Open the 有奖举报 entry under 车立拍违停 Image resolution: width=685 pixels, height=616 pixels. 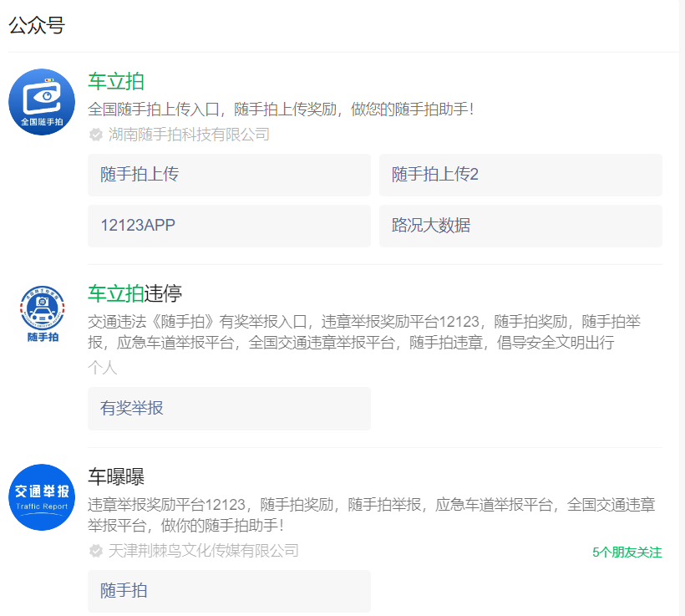coord(229,408)
